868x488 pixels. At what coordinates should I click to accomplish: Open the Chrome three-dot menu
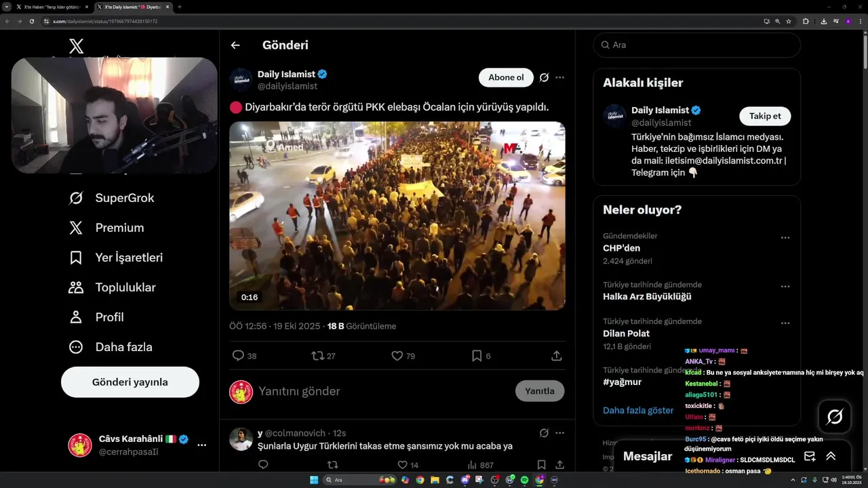click(x=860, y=21)
